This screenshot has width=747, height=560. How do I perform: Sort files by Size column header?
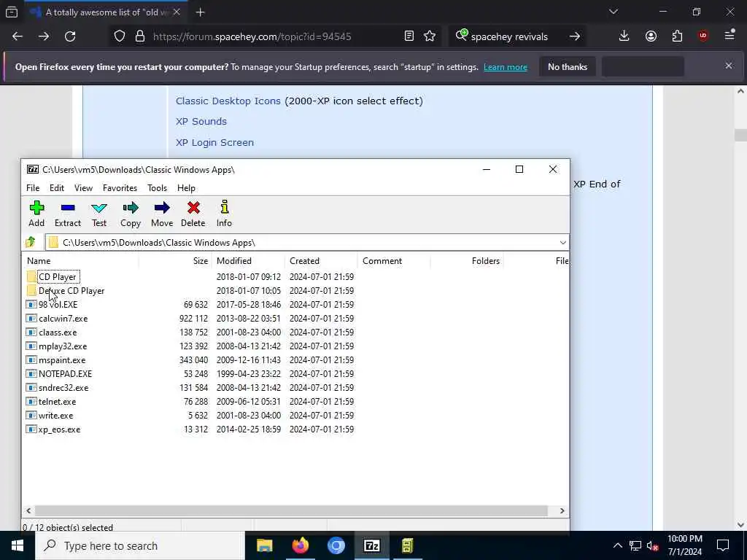click(x=175, y=261)
